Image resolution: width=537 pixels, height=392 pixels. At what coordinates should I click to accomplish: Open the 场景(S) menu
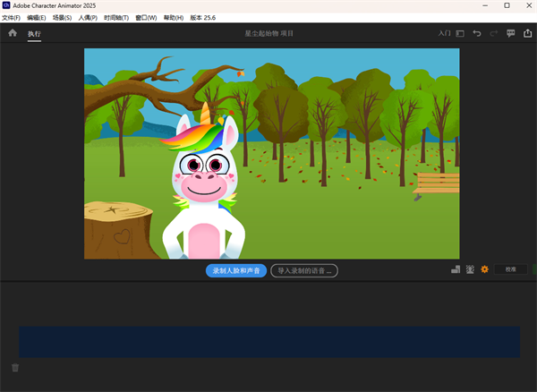[62, 18]
